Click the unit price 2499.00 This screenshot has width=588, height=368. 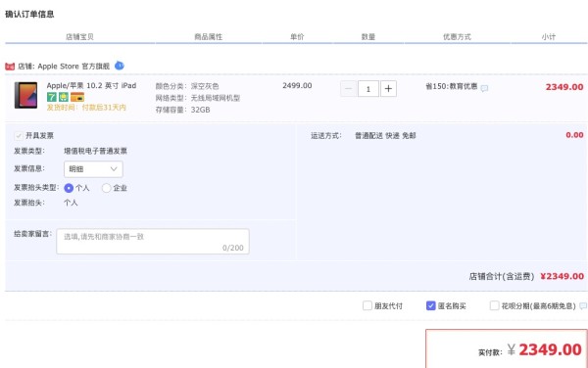tap(297, 86)
